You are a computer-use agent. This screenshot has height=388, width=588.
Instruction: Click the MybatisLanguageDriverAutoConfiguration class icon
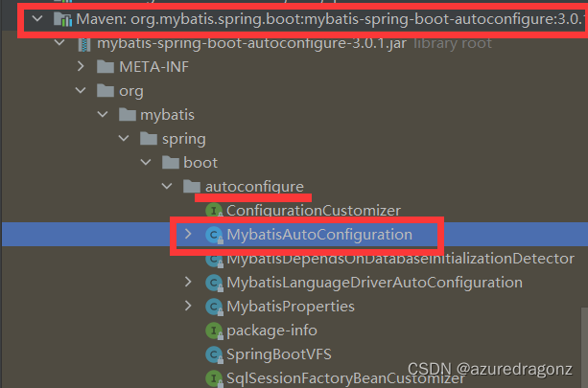(x=215, y=283)
